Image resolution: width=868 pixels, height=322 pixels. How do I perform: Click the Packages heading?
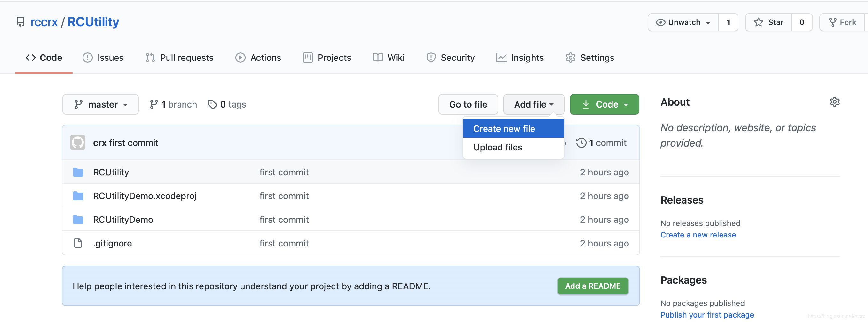[x=683, y=280]
